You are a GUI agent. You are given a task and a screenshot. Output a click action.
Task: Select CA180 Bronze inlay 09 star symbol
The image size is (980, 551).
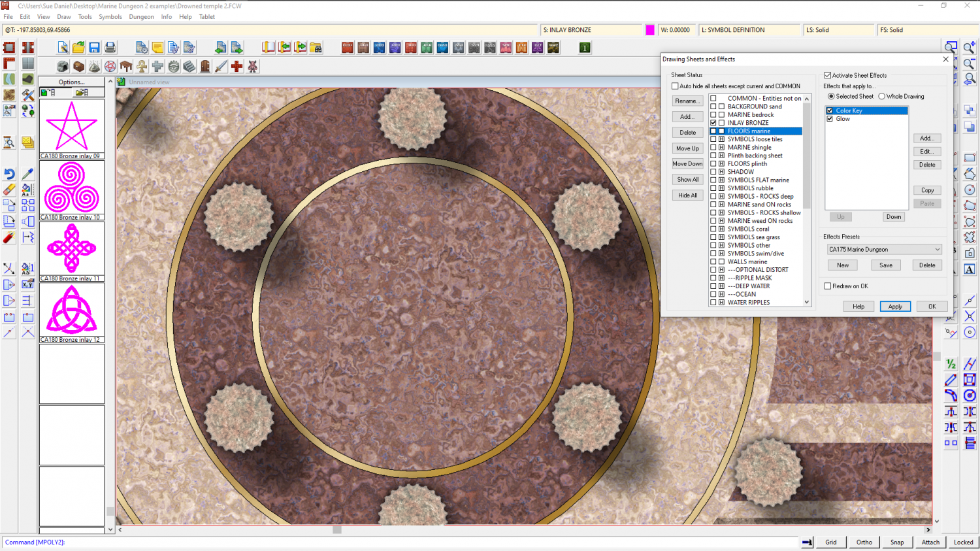72,129
